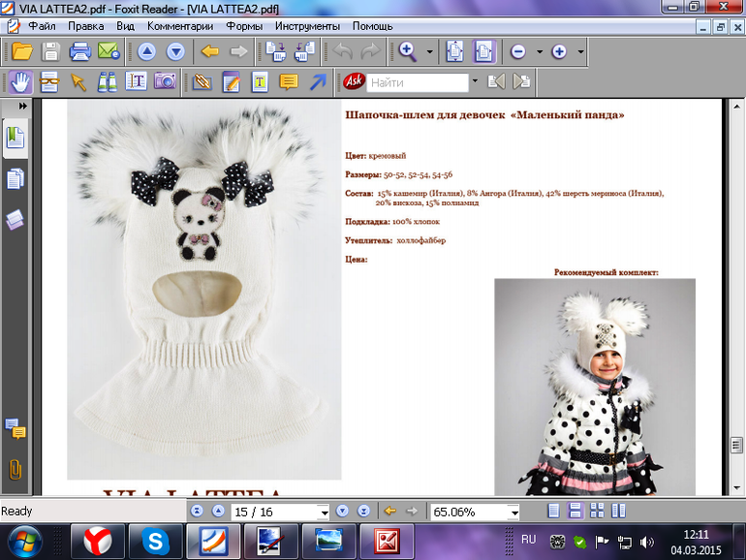Image resolution: width=746 pixels, height=560 pixels.
Task: Toggle single page layout in status bar
Action: tap(553, 511)
